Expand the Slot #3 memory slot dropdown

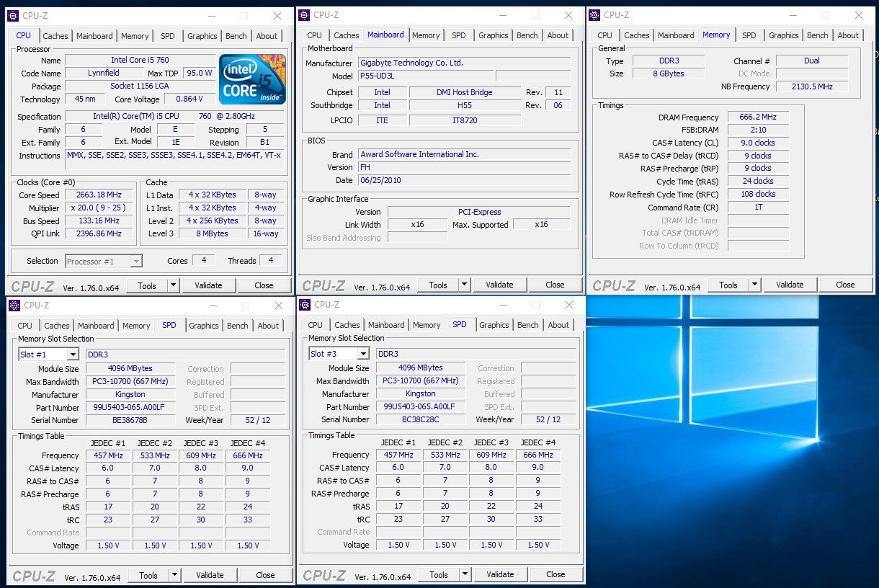coord(362,354)
